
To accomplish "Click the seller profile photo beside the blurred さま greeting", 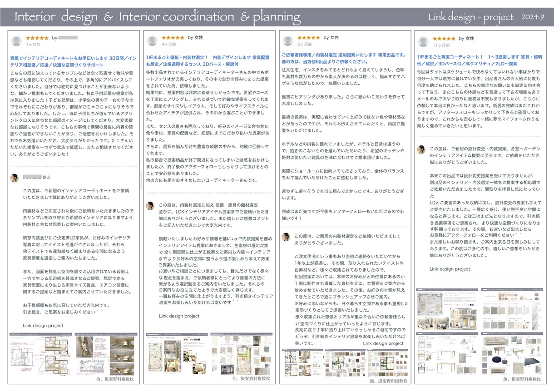I will [x=15, y=178].
